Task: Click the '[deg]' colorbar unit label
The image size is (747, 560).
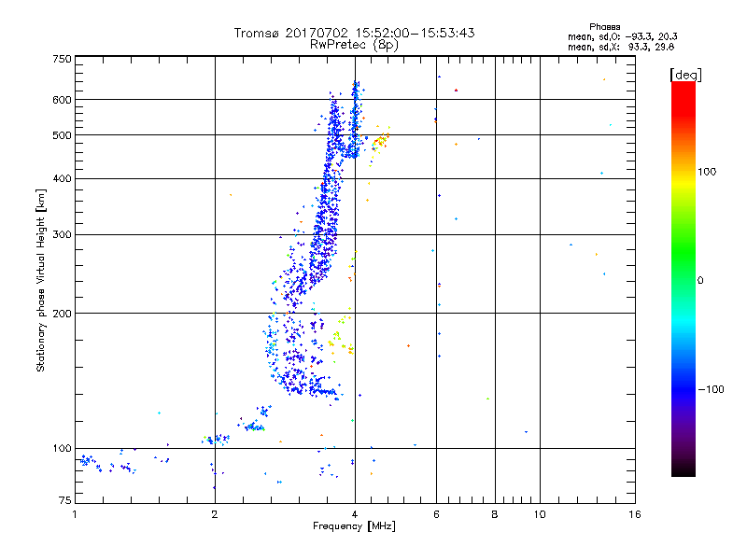Action: click(x=685, y=75)
